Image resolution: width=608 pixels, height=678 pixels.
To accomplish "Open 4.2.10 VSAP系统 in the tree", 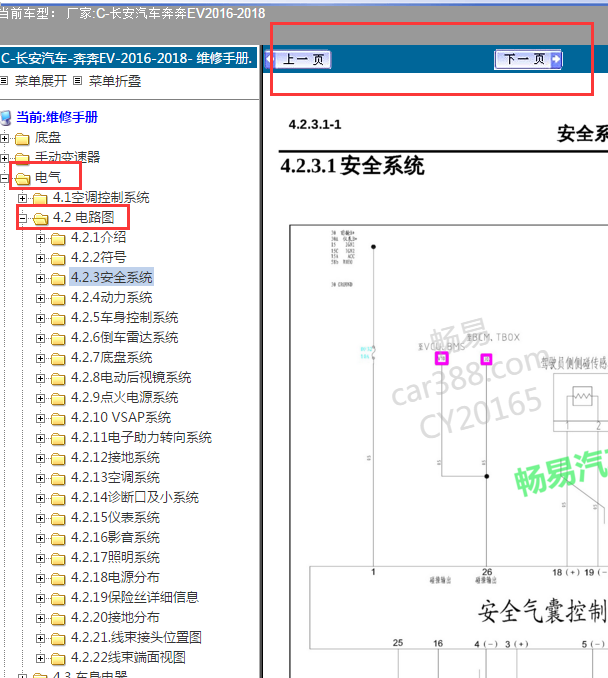I will (121, 417).
